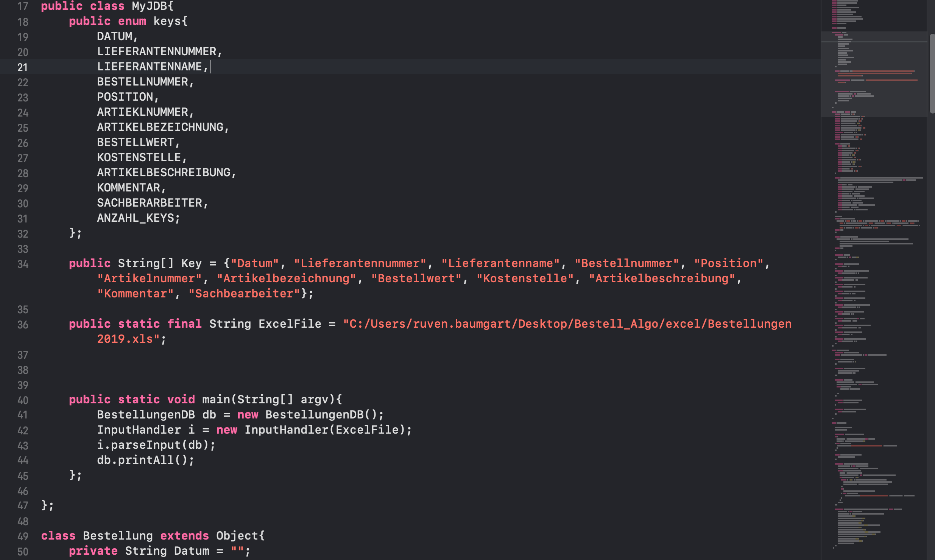This screenshot has height=560, width=935.
Task: Click the ExcelFile variable declaration name
Action: [290, 324]
